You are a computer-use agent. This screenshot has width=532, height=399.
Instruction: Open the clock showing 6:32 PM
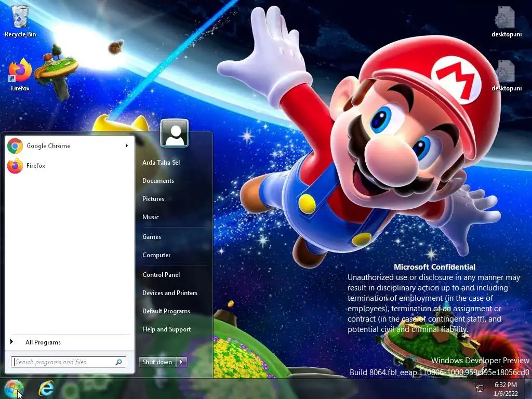point(506,389)
